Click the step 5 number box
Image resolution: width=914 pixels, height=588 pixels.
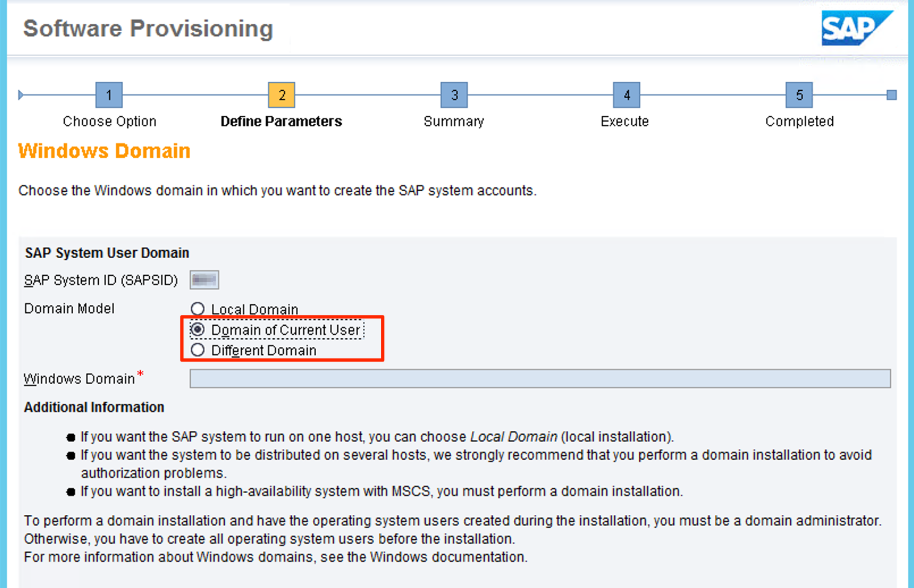point(799,95)
